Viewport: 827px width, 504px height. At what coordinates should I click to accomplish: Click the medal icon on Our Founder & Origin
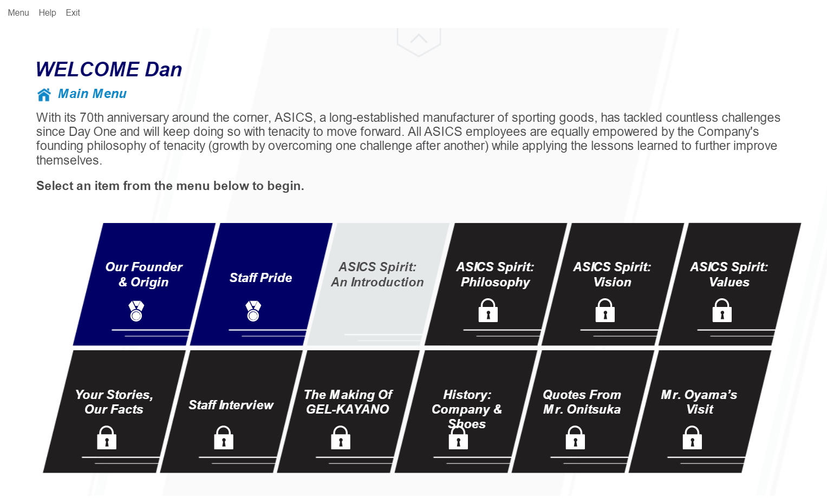pos(136,311)
